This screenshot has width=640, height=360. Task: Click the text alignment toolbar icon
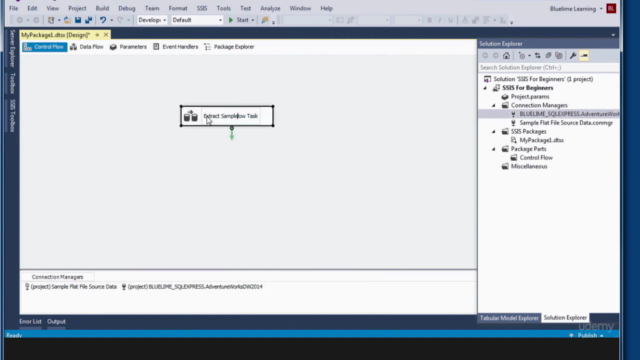(487, 20)
